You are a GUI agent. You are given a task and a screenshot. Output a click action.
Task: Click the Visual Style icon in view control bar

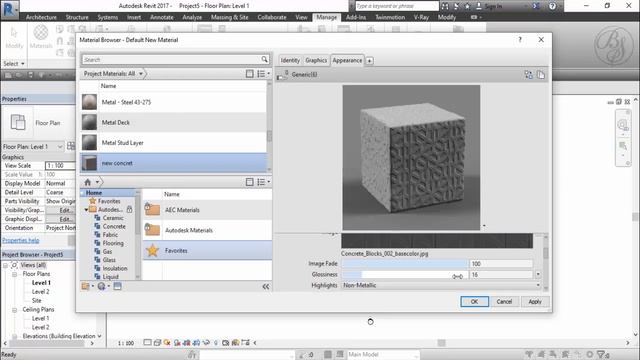tap(157, 343)
